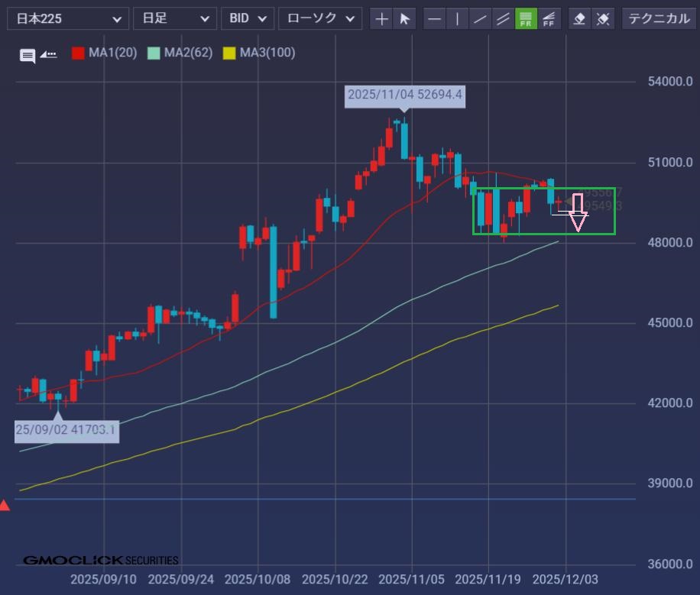
Task: Open the 日本225 symbol dropdown
Action: (x=67, y=18)
